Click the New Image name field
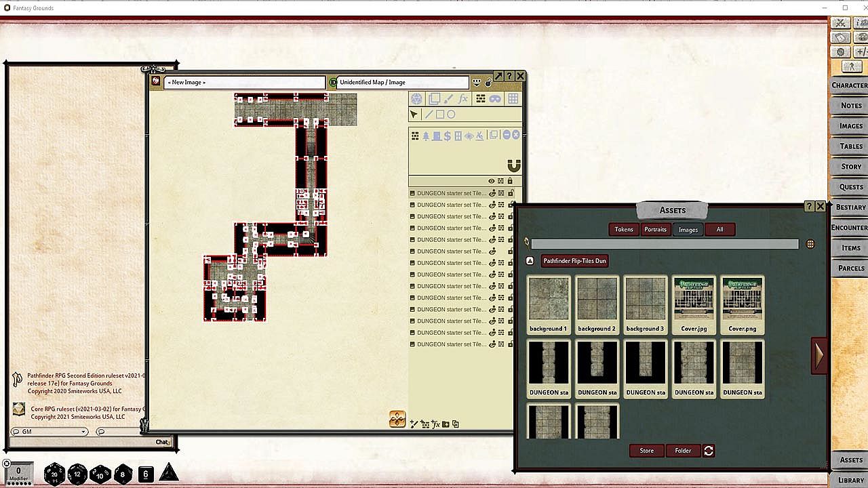The height and width of the screenshot is (488, 868). pyautogui.click(x=244, y=82)
